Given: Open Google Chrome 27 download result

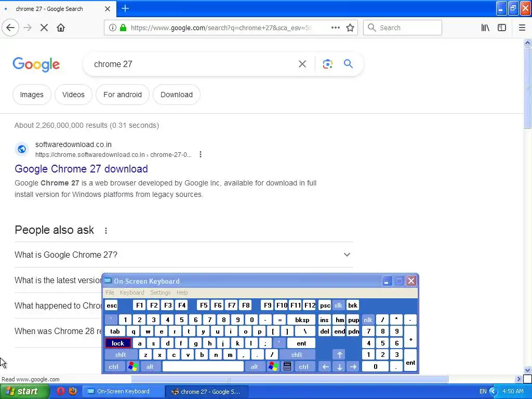Looking at the screenshot, I should point(81,169).
